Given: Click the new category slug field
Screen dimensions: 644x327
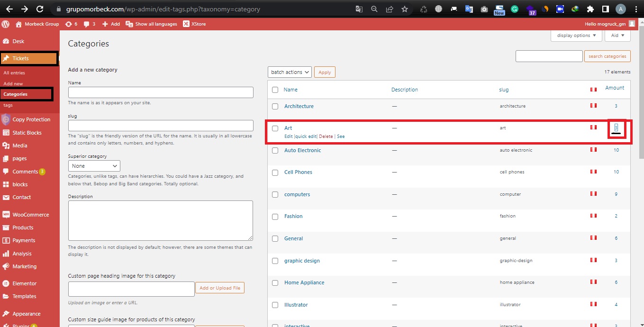Looking at the screenshot, I should [161, 125].
